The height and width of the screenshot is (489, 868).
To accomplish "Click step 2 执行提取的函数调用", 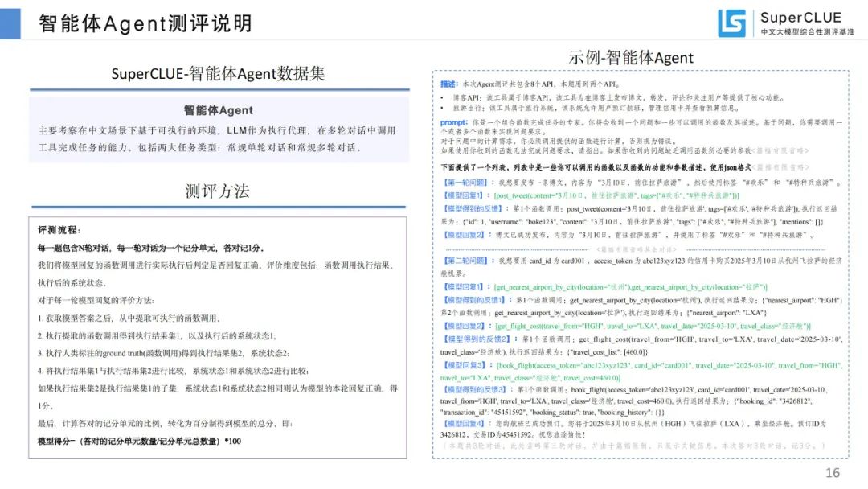I will tap(157, 335).
